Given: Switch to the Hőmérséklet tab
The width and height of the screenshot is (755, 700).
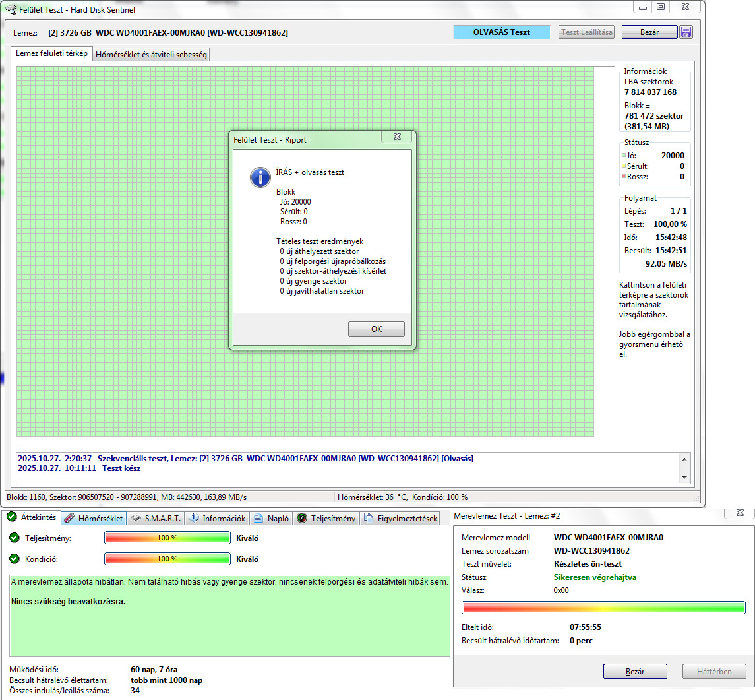Looking at the screenshot, I should point(94,519).
